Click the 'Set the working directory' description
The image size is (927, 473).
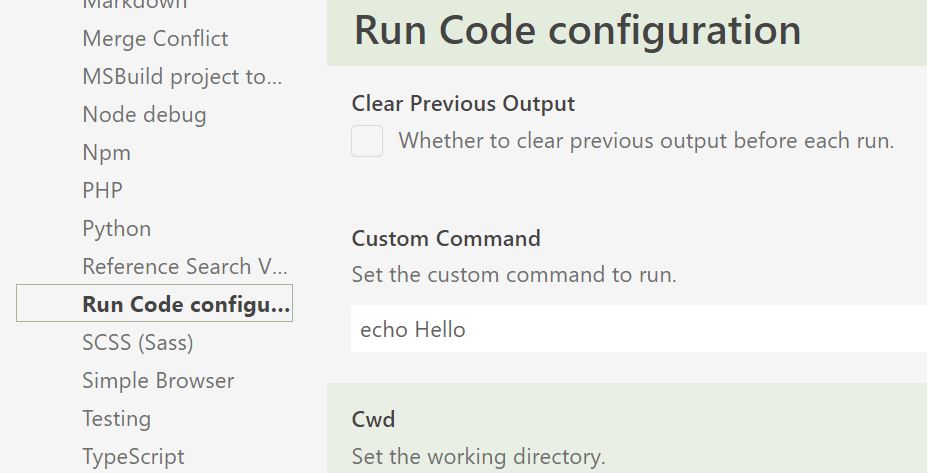[478, 456]
